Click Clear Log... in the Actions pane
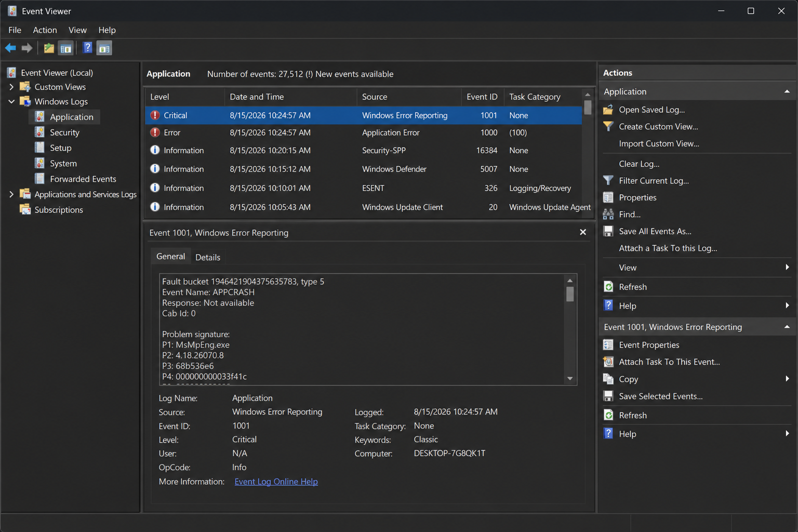798x532 pixels. (x=639, y=164)
